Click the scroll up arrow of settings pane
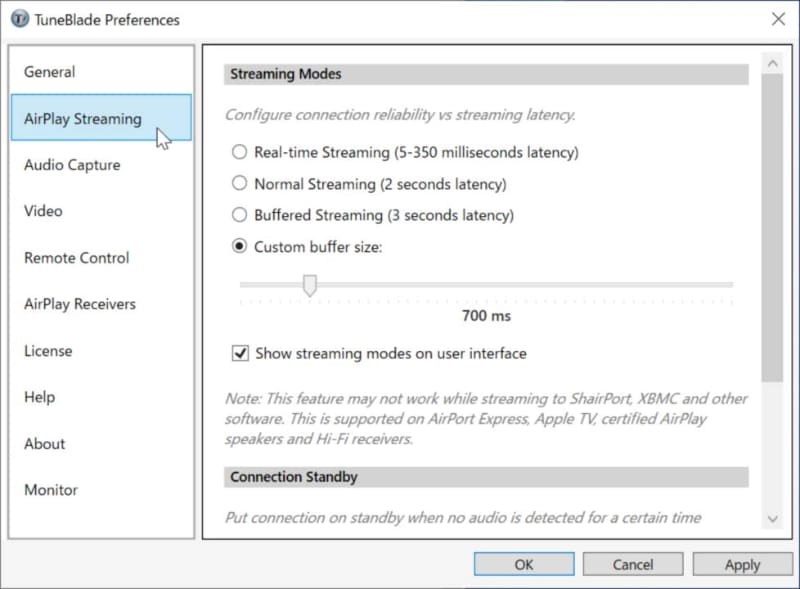This screenshot has width=800, height=589. 772,63
